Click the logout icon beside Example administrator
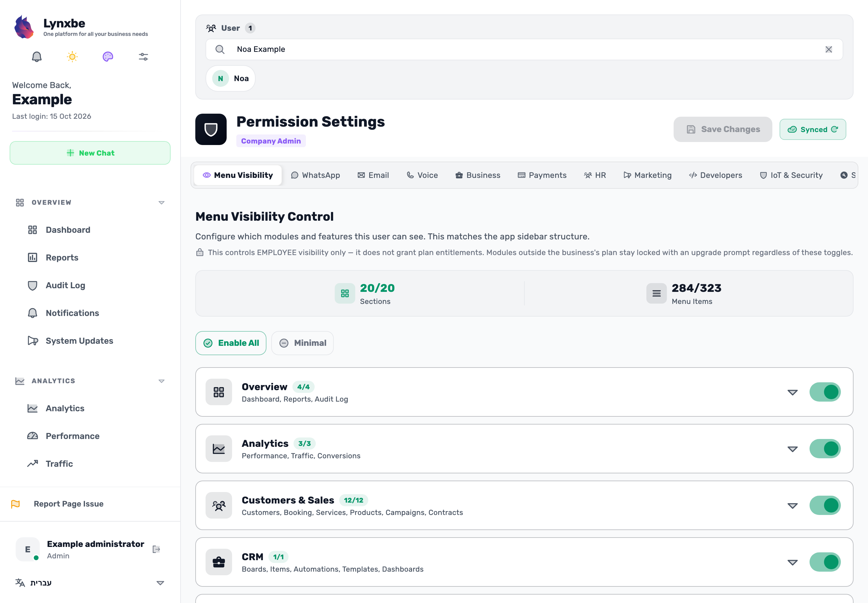This screenshot has height=603, width=868. pyautogui.click(x=156, y=549)
